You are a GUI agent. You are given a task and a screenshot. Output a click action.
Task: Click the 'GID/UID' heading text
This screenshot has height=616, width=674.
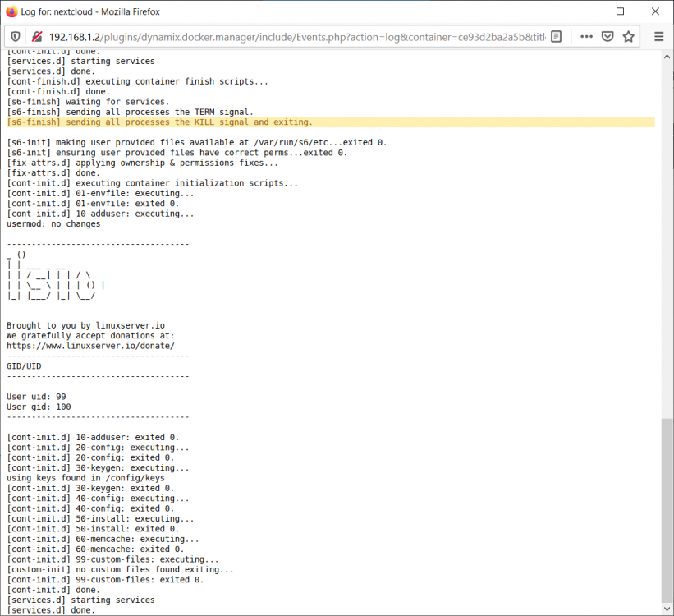coord(24,366)
